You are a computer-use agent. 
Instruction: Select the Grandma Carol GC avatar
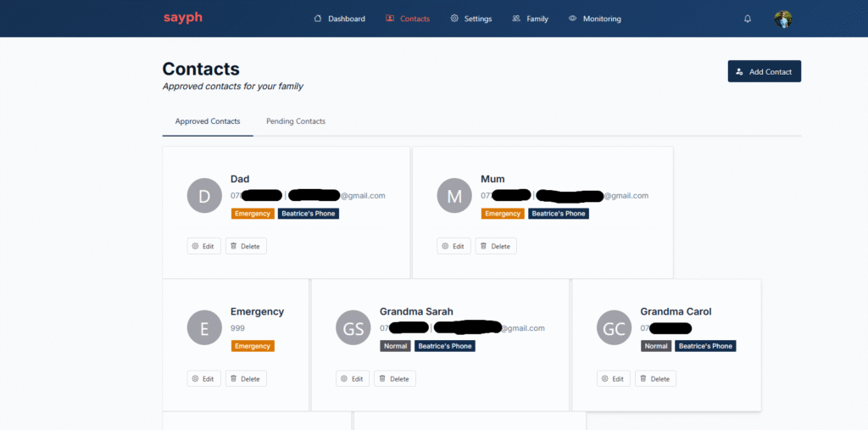tap(614, 328)
